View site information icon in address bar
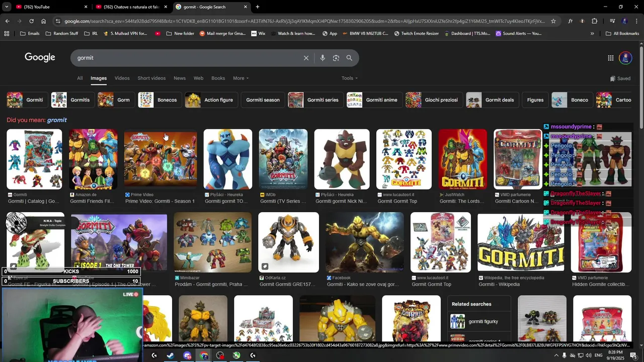The width and height of the screenshot is (644, 362). tap(58, 21)
